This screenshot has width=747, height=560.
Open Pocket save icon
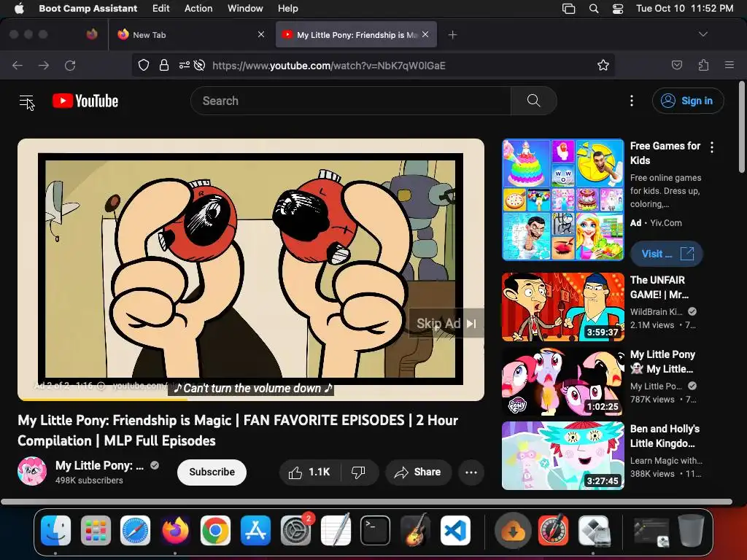tap(676, 65)
